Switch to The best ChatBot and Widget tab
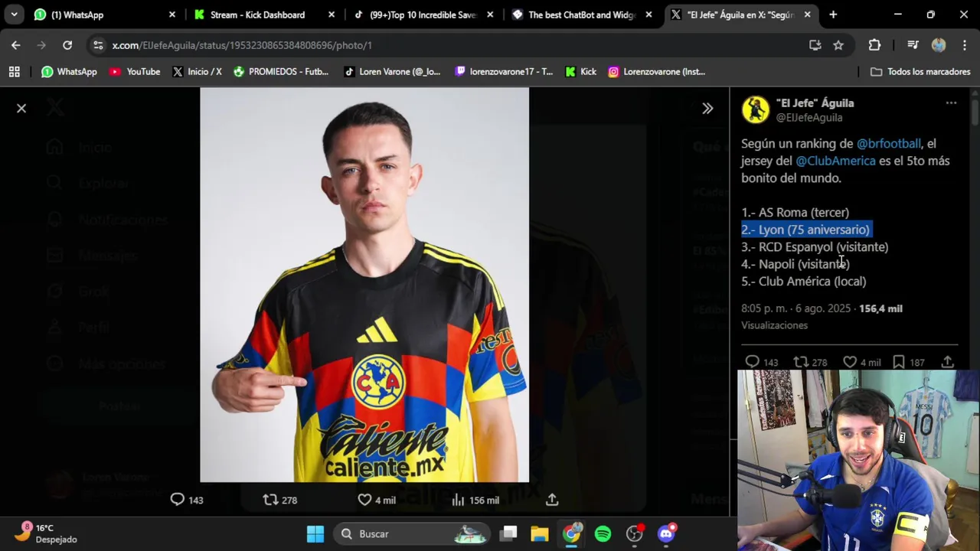980x551 pixels. tap(580, 15)
